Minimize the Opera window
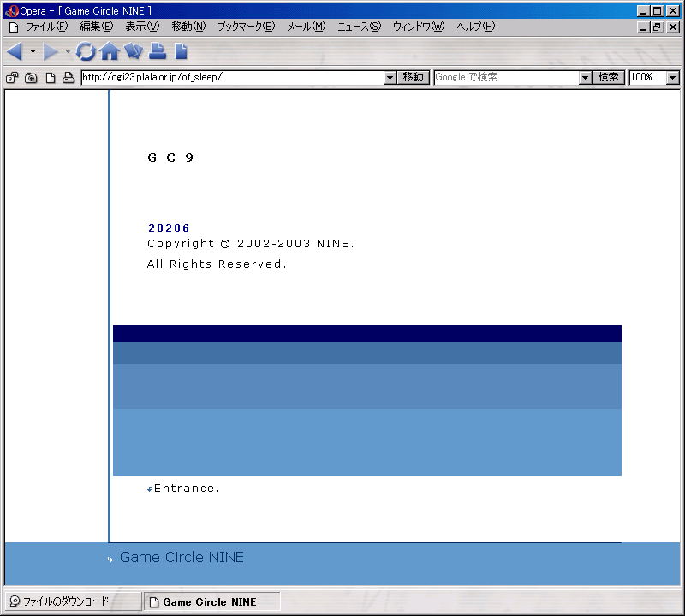The width and height of the screenshot is (685, 616). coord(643,11)
